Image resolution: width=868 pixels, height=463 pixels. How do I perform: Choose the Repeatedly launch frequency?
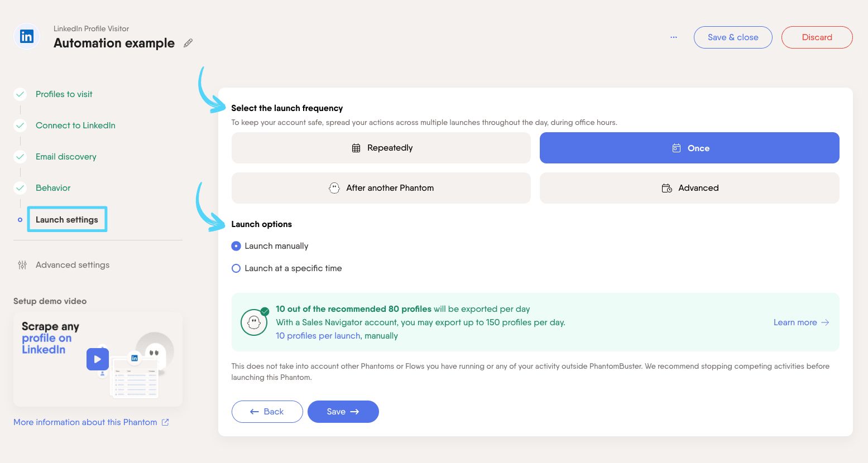click(381, 148)
